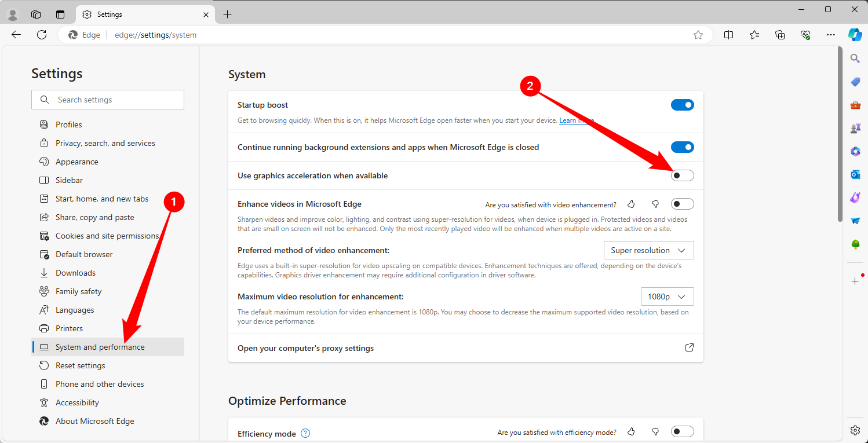Viewport: 868px width, 443px height.
Task: Open Outlook from the sidebar
Action: 855,174
